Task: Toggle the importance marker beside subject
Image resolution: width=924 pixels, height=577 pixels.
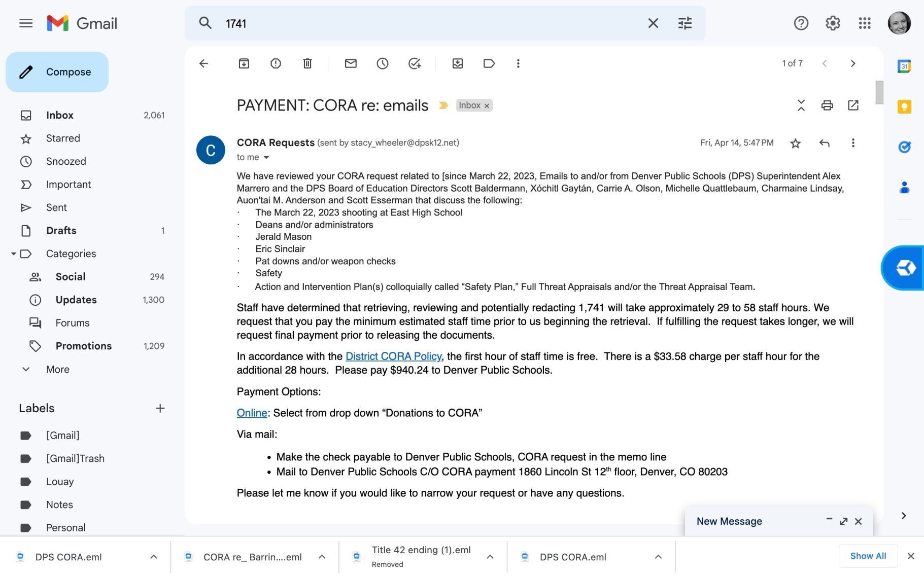Action: 443,105
